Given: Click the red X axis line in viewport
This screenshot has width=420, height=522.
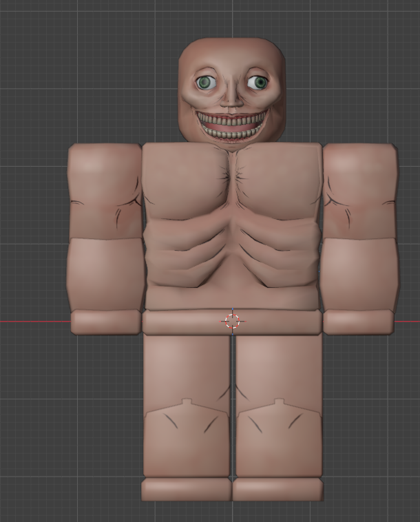Looking at the screenshot, I should pos(35,322).
